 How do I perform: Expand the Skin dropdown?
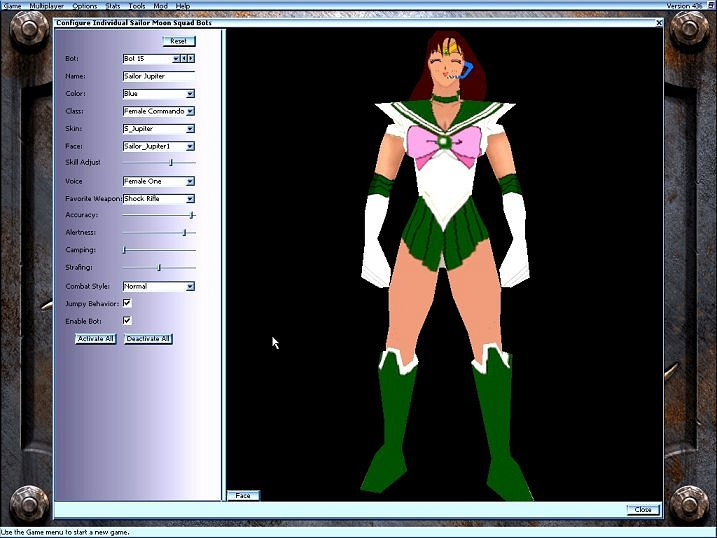[x=190, y=129]
